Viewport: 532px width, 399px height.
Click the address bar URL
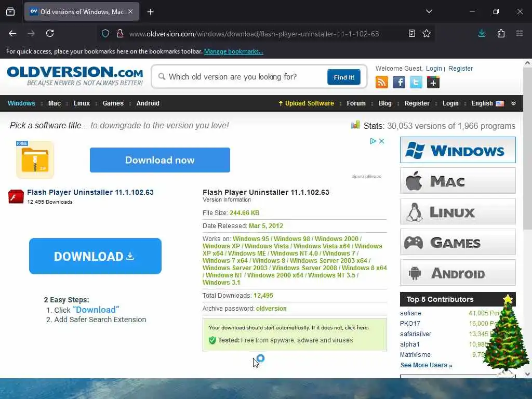[x=254, y=34]
